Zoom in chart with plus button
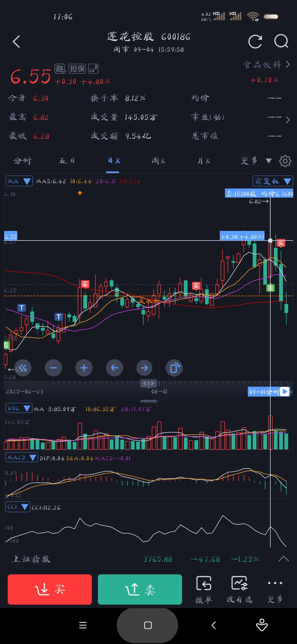 (x=84, y=368)
